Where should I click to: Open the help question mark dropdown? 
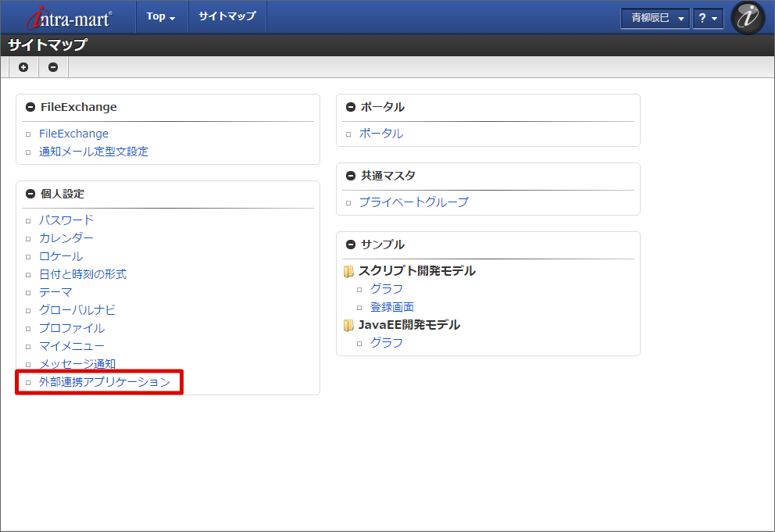tap(708, 18)
